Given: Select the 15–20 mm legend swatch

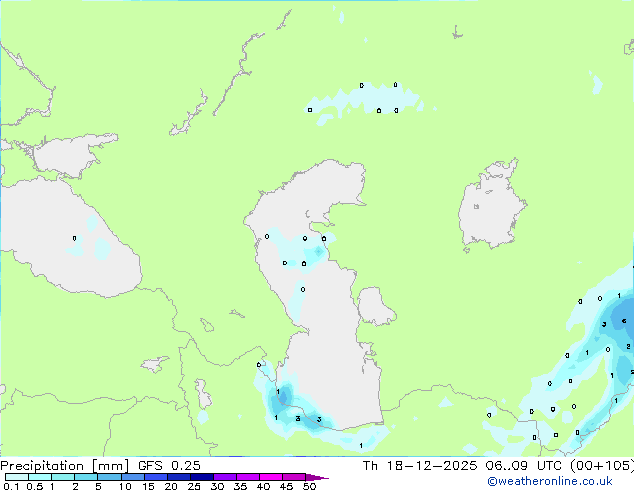Looking at the screenshot, I should click(x=155, y=477).
